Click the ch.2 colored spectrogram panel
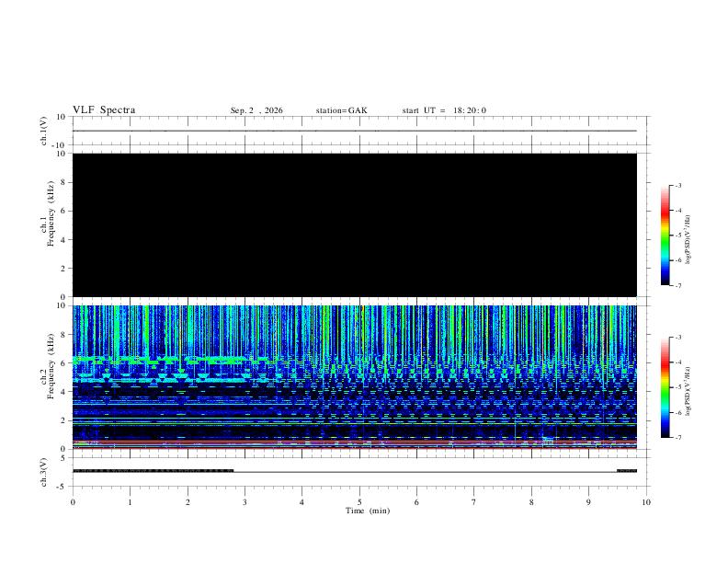Image resolution: width=728 pixels, height=563 pixels. 355,377
